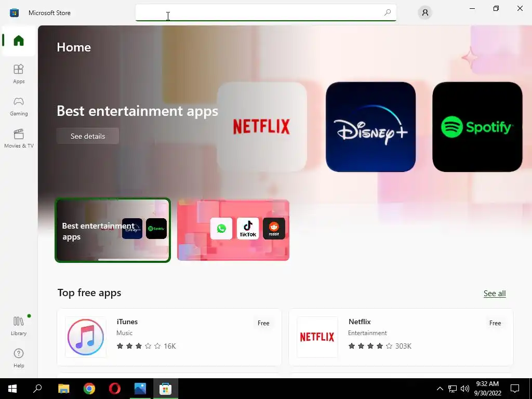Click the iTunes app icon
This screenshot has width=532, height=399.
pyautogui.click(x=86, y=337)
